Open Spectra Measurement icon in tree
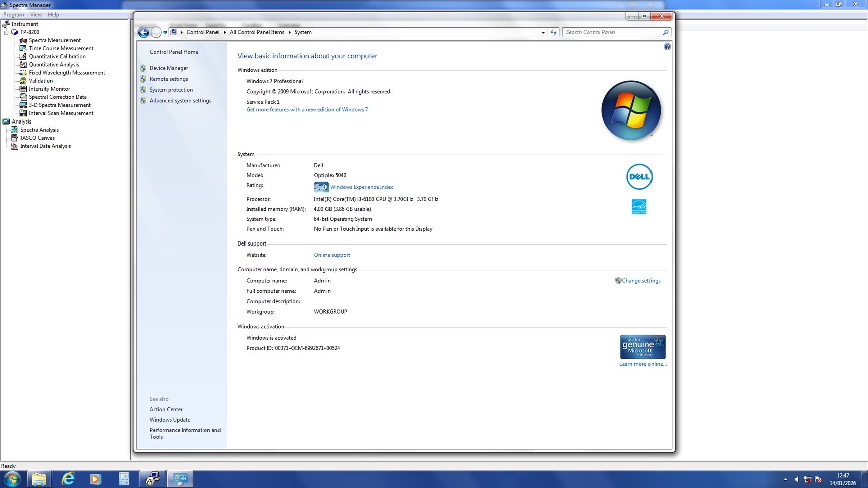This screenshot has height=488, width=868. coord(23,40)
